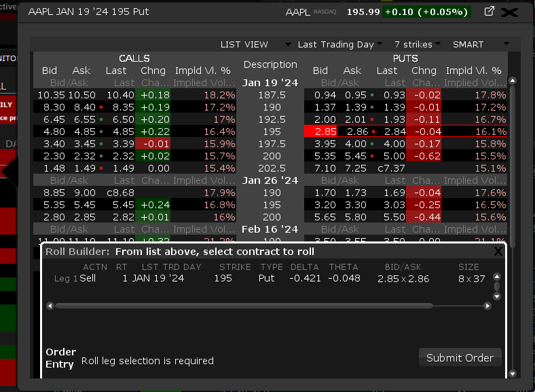Select the Jan 19 '24 expiration header
535x392 pixels.
click(x=270, y=83)
